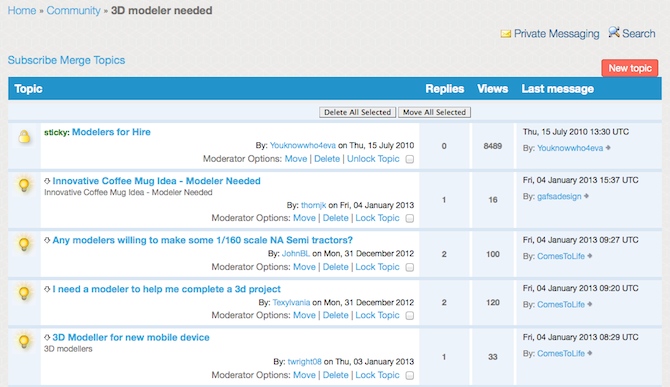Click the Private Messaging envelope icon
This screenshot has height=387, width=670.
[506, 34]
